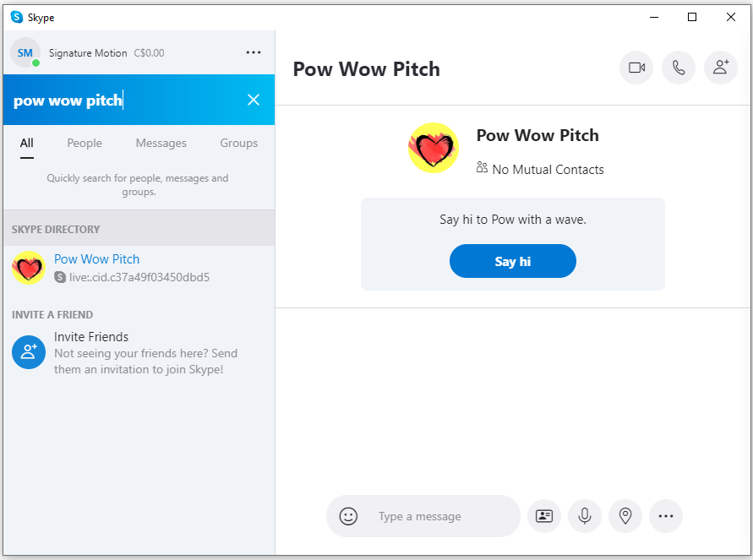Click the add contact icon in header
The width and height of the screenshot is (753, 560).
pyautogui.click(x=720, y=68)
